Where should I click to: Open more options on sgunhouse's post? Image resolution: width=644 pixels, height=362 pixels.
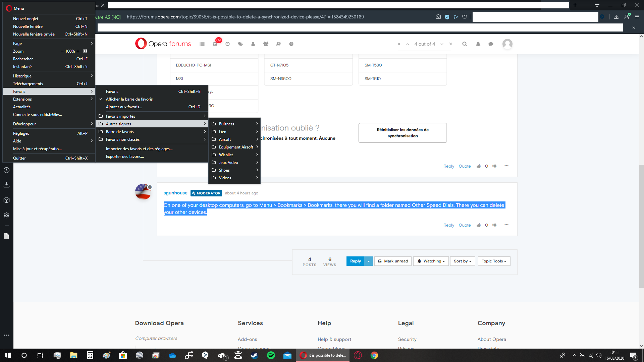tap(506, 225)
